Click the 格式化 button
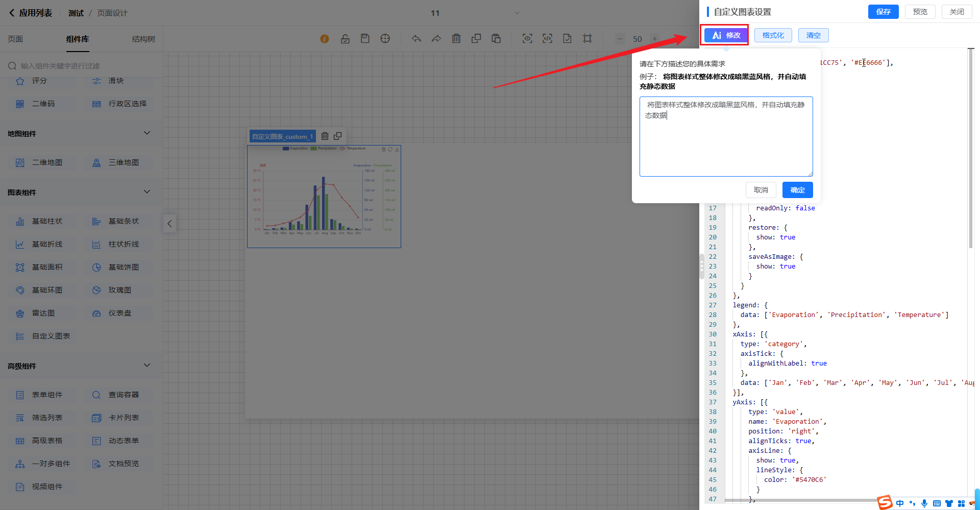Viewport: 980px width, 510px height. coord(773,35)
